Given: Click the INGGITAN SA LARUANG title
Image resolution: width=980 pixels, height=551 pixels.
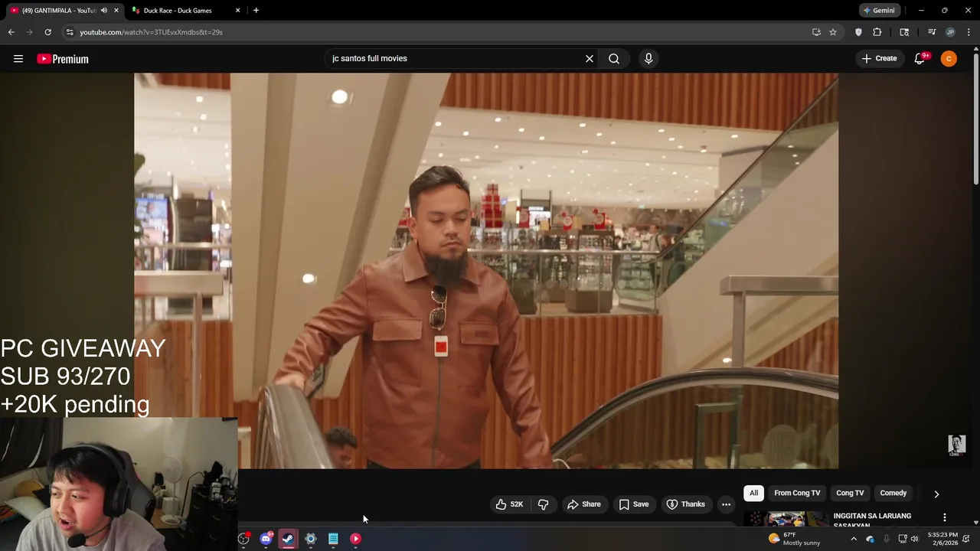Looking at the screenshot, I should [872, 520].
